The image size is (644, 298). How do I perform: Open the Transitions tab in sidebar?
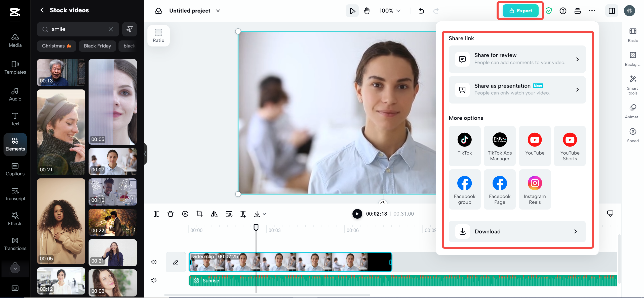[x=15, y=244]
